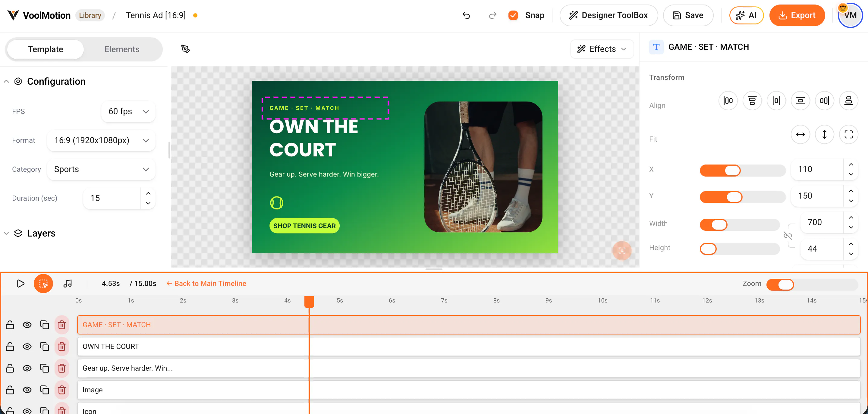This screenshot has width=868, height=414.
Task: Align element to bottom edge
Action: tap(848, 100)
